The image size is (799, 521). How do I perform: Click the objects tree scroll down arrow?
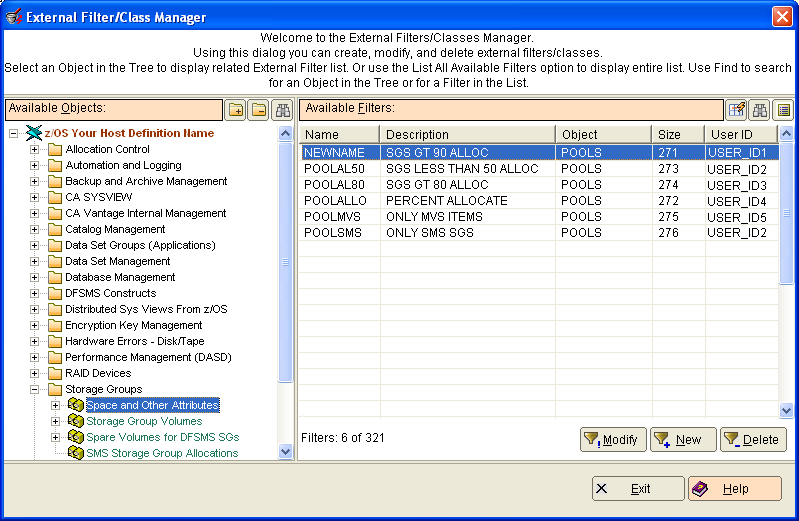[x=285, y=452]
